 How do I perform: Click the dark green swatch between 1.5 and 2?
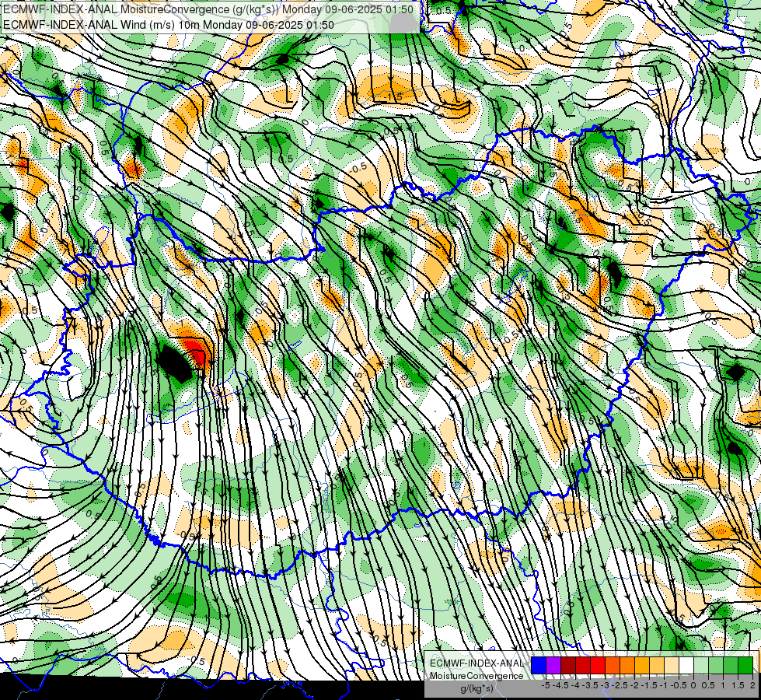coord(745,665)
